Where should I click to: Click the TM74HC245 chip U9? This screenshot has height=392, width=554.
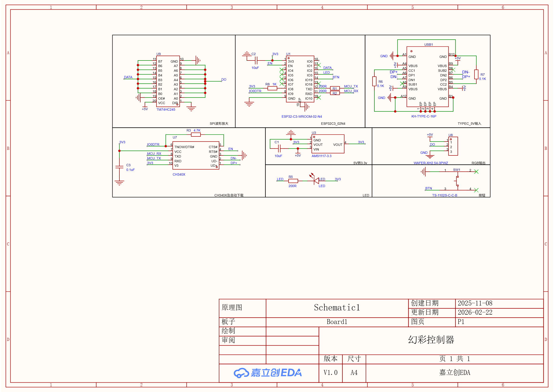(x=168, y=81)
